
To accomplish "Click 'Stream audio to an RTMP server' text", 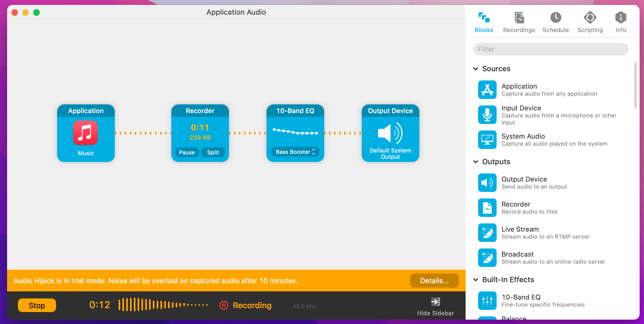I will pos(545,237).
